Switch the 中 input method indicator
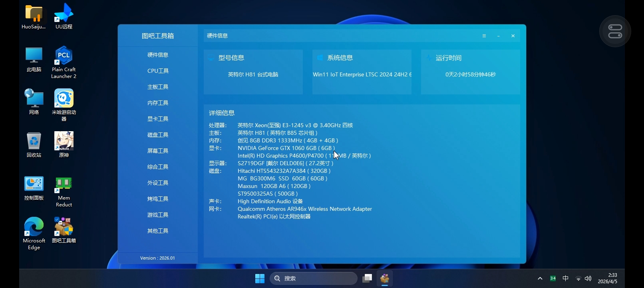The height and width of the screenshot is (288, 644). point(565,278)
